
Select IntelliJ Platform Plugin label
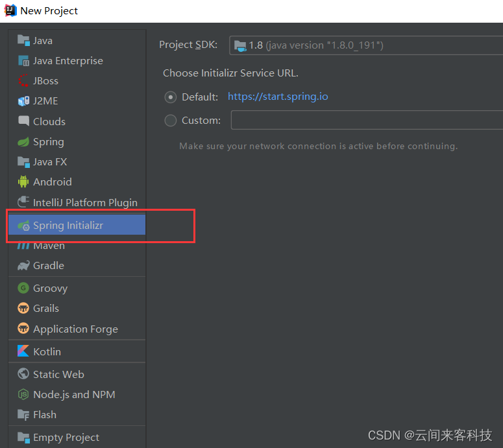85,202
